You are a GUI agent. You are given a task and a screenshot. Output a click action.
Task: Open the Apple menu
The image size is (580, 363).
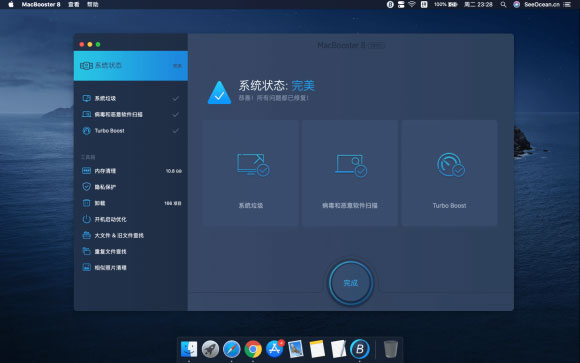coord(11,4)
